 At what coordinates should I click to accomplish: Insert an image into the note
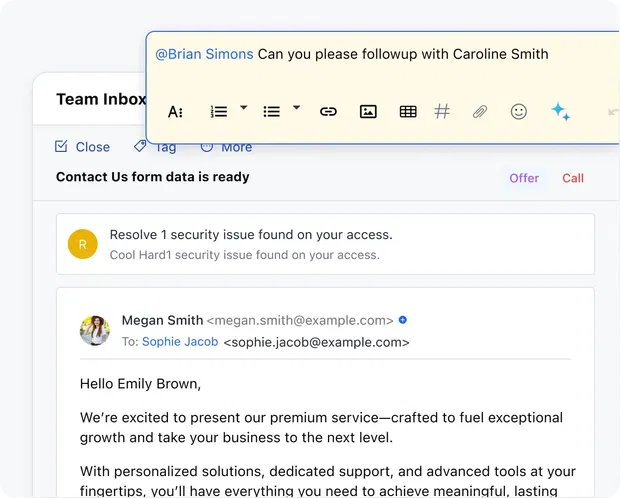pos(368,112)
